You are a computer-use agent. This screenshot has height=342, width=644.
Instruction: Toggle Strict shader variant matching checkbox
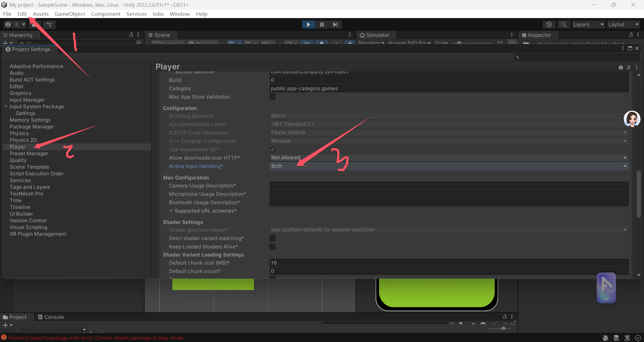click(273, 238)
